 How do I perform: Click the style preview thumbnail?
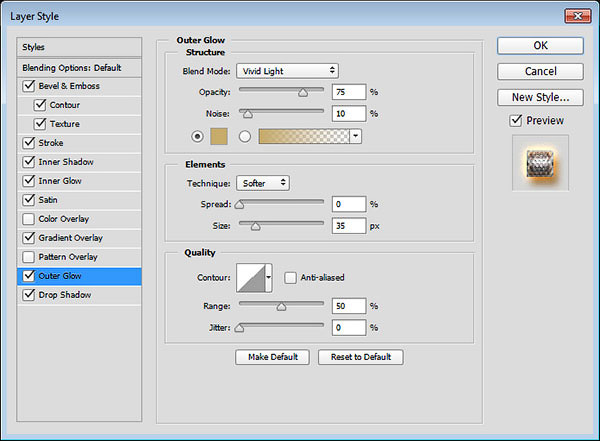pyautogui.click(x=540, y=163)
